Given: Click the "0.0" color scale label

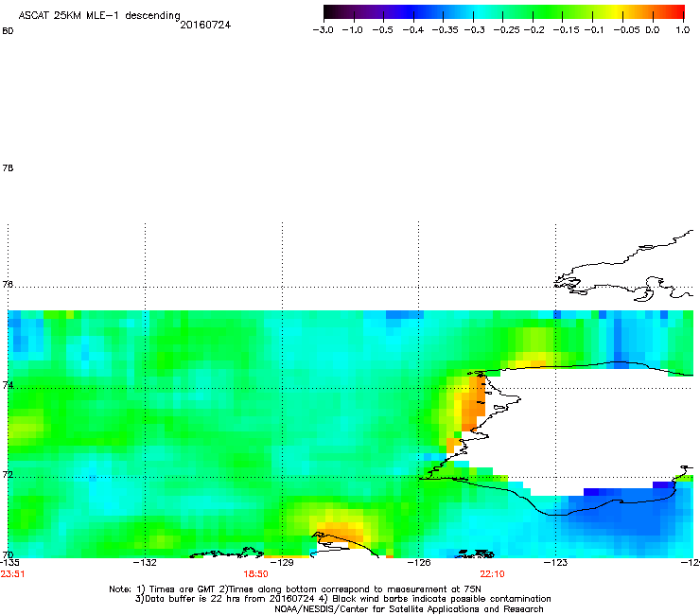Looking at the screenshot, I should 653,30.
